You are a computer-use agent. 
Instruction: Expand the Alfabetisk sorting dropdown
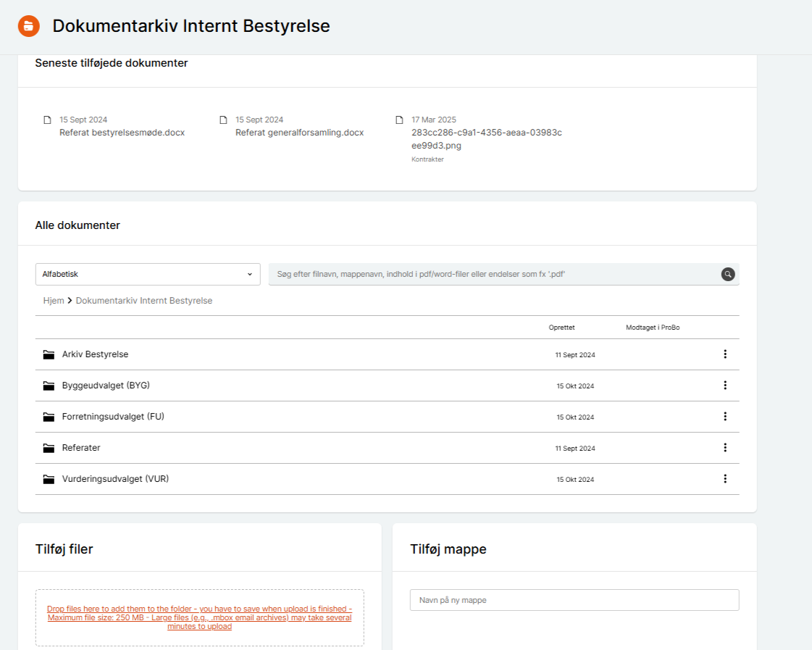pos(148,274)
